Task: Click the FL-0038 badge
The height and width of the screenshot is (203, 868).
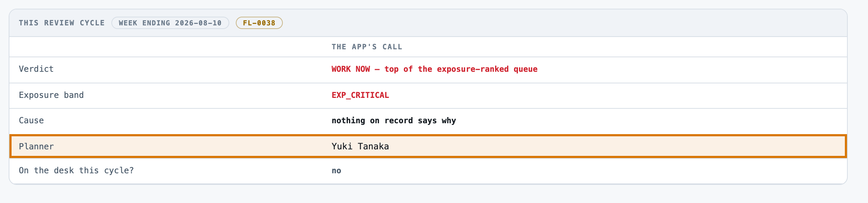Action: (259, 23)
